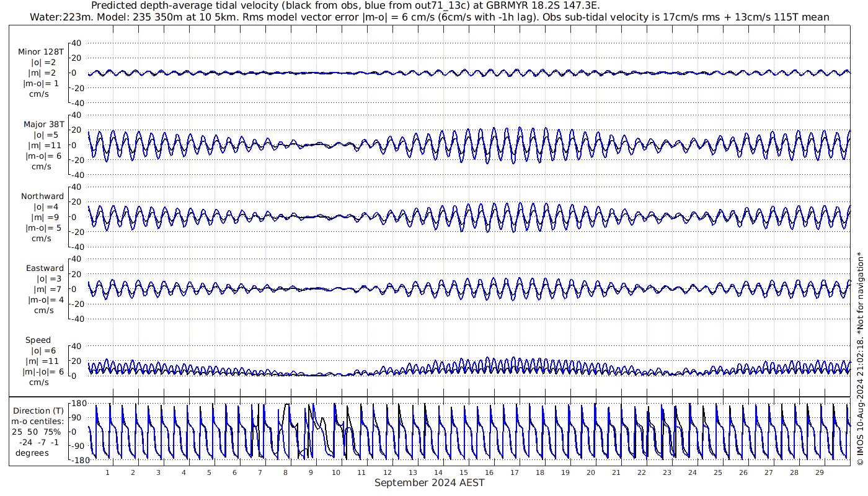This screenshot has height=496, width=868.
Task: Click the '-90' tick in Direction panel
Action: [x=78, y=446]
